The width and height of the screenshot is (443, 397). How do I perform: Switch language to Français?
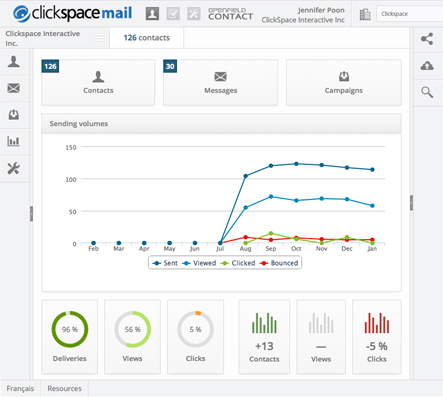(20, 388)
